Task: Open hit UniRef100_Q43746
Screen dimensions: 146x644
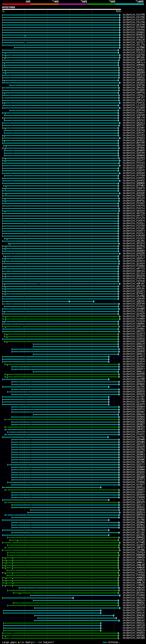Action: tap(134, 25)
